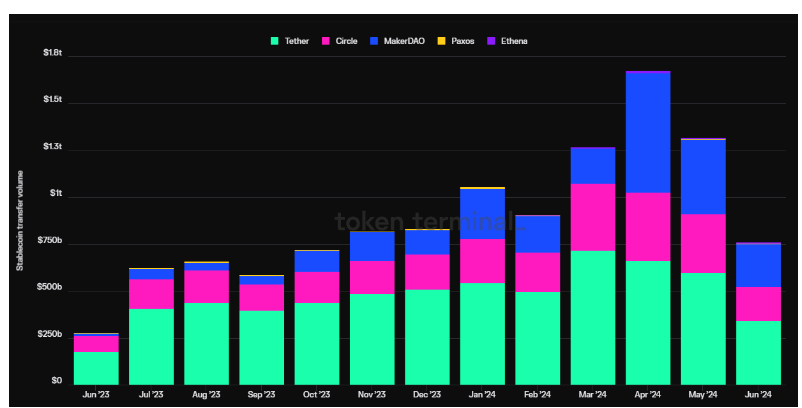Click the Tether segment of Aug '23 bar

point(207,344)
